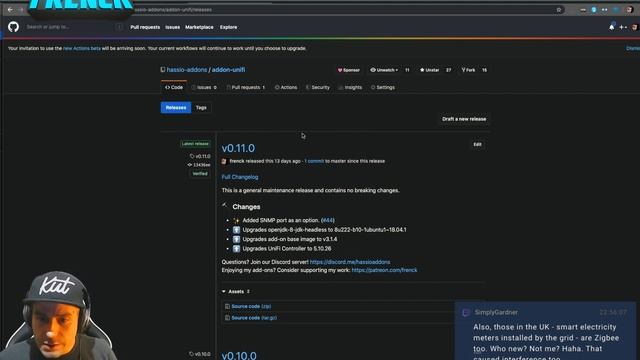
Task: Click Draft a new release
Action: [464, 119]
